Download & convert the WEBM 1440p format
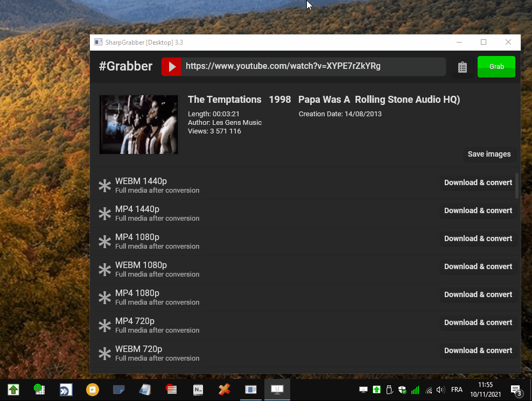 tap(478, 182)
